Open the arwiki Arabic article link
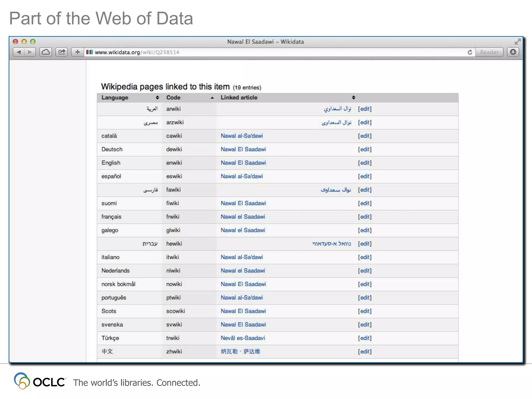Image resolution: width=532 pixels, height=399 pixels. point(337,109)
